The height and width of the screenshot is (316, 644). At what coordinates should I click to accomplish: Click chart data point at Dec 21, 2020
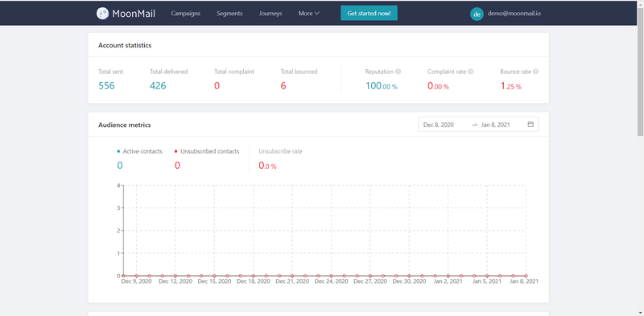[292, 276]
